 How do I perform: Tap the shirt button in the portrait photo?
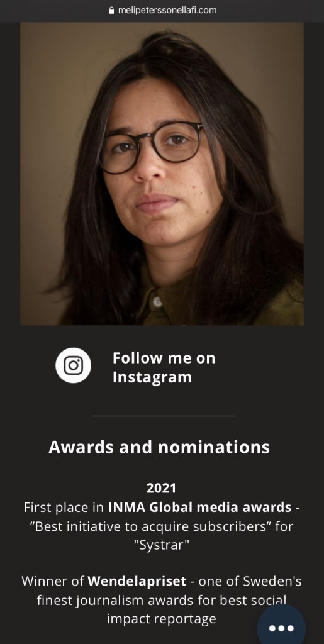[157, 303]
